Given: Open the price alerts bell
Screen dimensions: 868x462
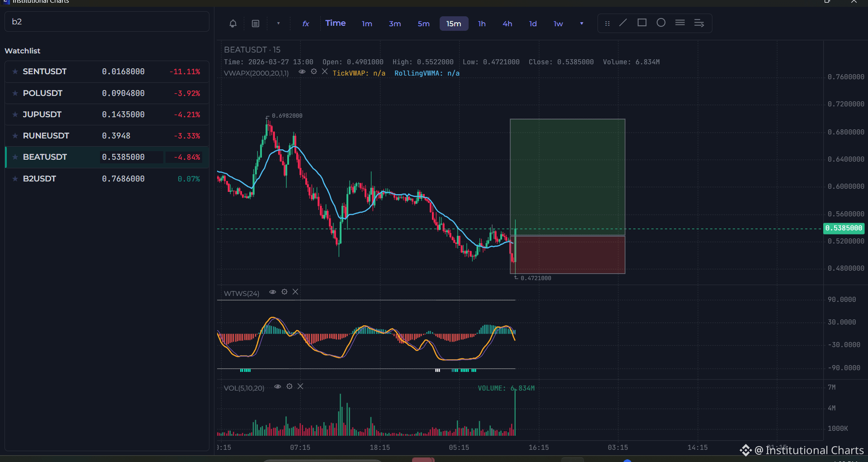Looking at the screenshot, I should click(233, 24).
